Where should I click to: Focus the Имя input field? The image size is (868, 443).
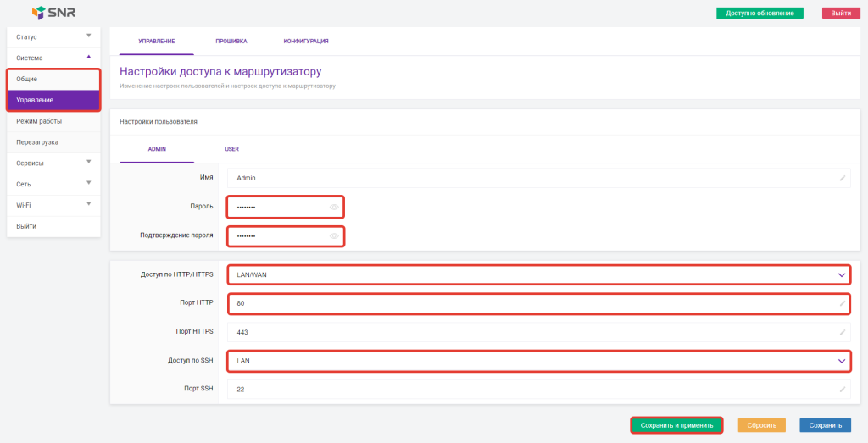(538, 178)
